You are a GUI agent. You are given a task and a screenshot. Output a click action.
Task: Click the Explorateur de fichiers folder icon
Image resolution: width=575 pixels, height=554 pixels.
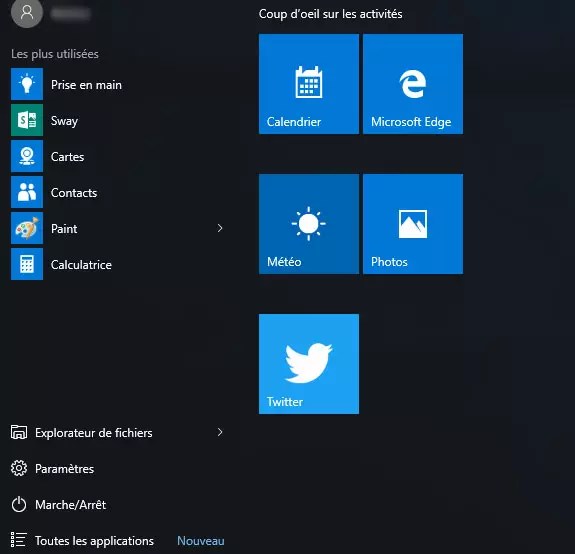pyautogui.click(x=19, y=432)
